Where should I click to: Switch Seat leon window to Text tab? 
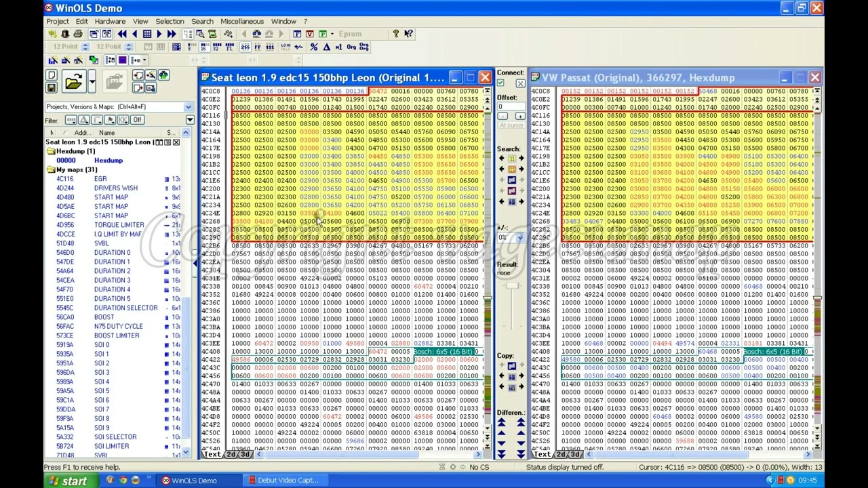point(213,454)
